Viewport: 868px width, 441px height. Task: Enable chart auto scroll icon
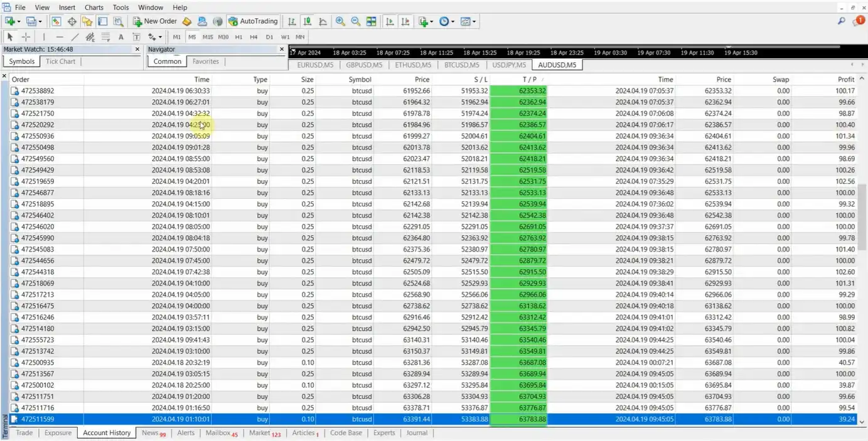click(x=390, y=21)
